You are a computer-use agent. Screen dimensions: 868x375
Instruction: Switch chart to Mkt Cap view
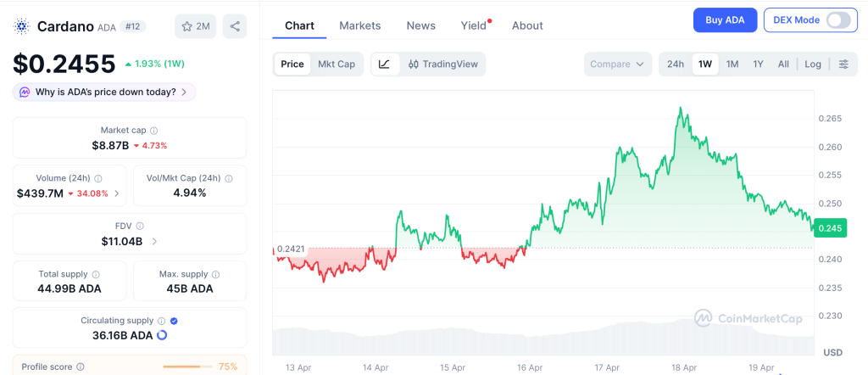point(337,64)
